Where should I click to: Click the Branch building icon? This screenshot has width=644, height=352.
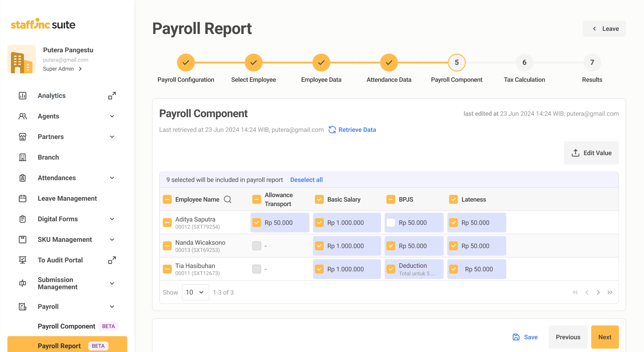coord(22,157)
